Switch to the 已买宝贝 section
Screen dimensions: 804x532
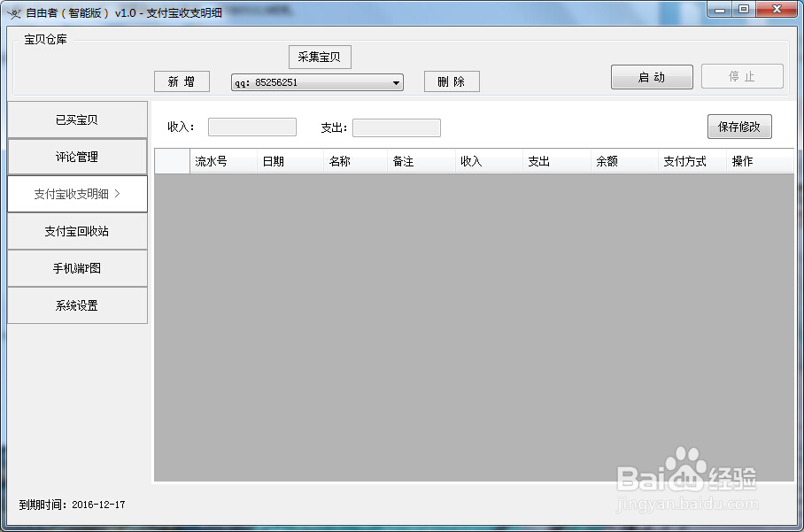tap(77, 119)
